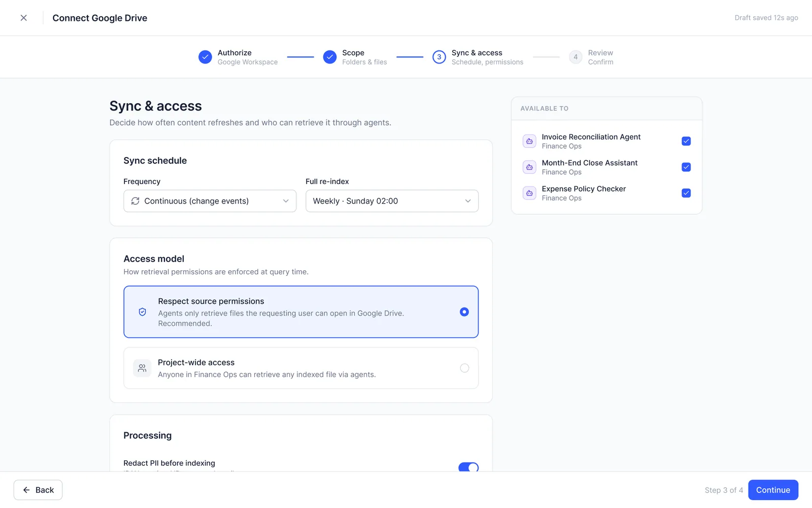Click the back arrow icon in Back button
Image resolution: width=812 pixels, height=508 pixels.
pos(26,490)
